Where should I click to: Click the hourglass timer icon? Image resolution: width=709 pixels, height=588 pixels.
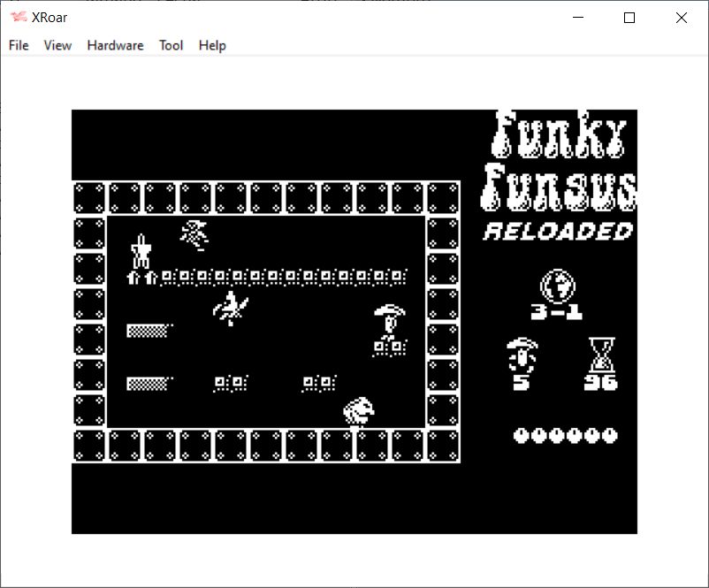point(601,355)
